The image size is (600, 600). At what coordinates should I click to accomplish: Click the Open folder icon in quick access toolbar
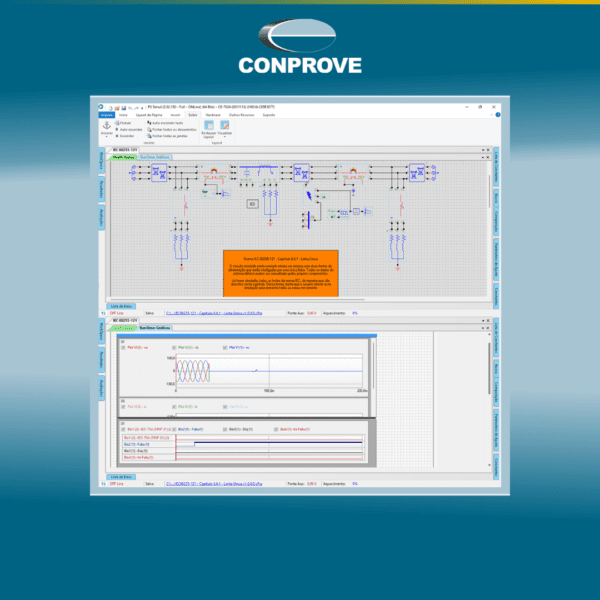point(117,108)
